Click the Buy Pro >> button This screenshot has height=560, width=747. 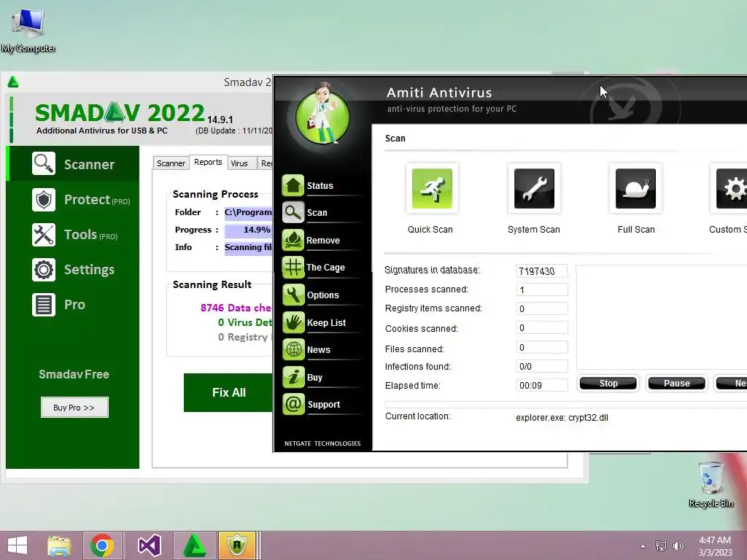(74, 408)
